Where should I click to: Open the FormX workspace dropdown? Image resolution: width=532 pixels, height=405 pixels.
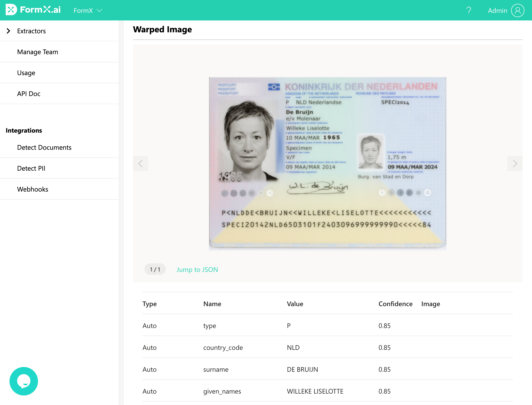pyautogui.click(x=88, y=10)
